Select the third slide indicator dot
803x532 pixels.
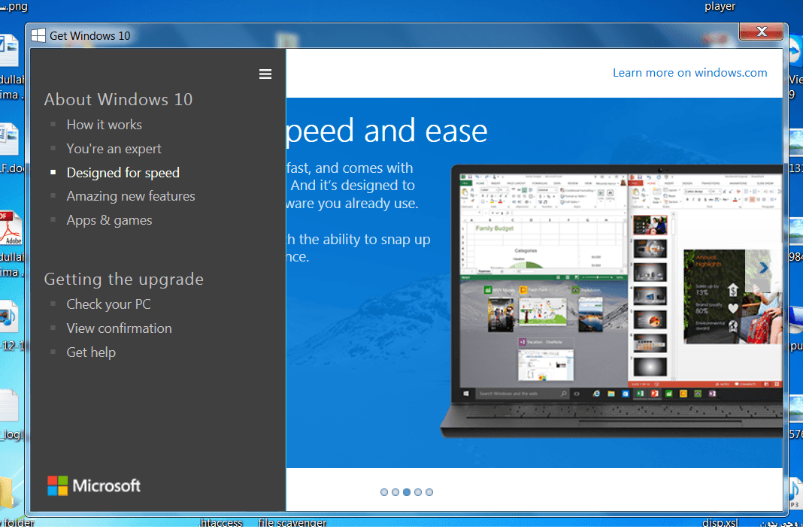tap(407, 492)
